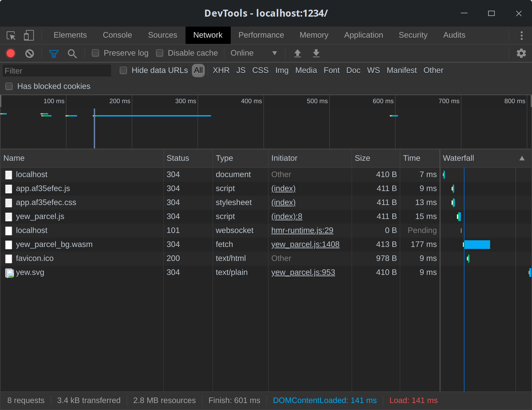Maximize the DevTools window

point(491,13)
